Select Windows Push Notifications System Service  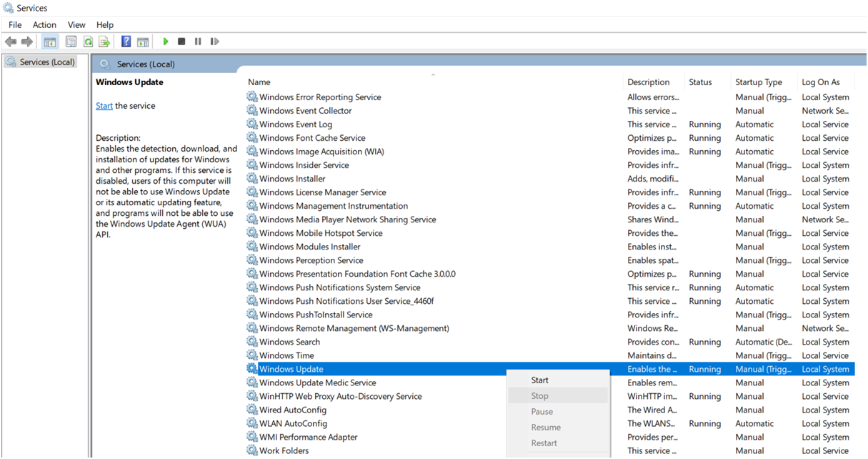340,287
